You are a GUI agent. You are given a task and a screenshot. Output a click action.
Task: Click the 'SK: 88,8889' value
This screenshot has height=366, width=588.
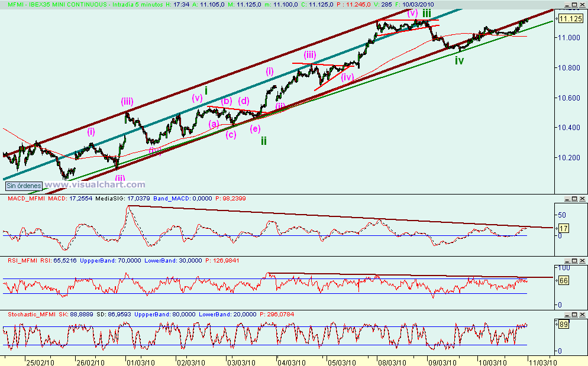[x=76, y=314]
